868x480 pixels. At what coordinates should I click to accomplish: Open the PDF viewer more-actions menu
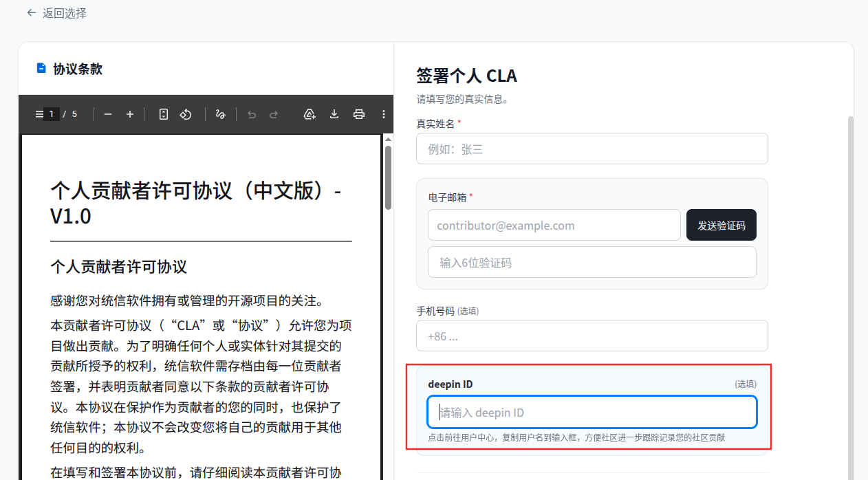(384, 114)
